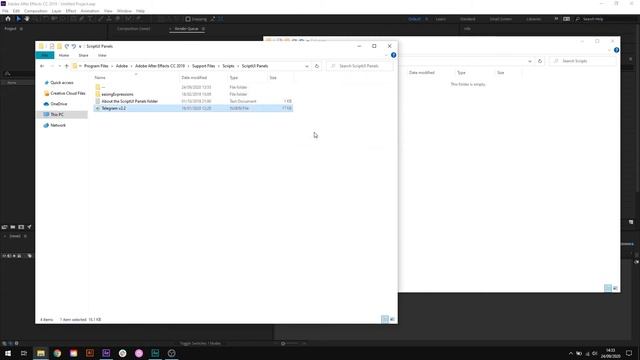The width and height of the screenshot is (640, 360).
Task: Open the Effect menu
Action: pos(71,11)
